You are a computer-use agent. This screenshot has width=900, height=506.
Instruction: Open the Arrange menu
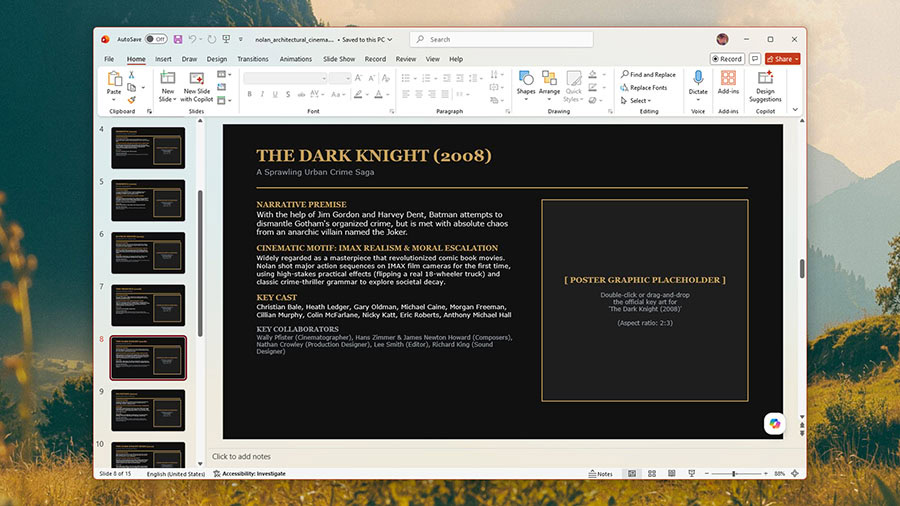click(x=549, y=85)
